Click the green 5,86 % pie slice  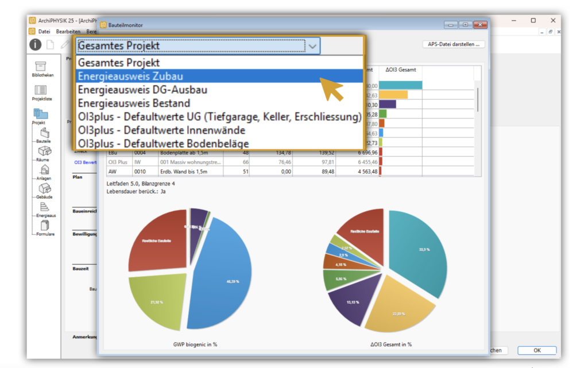point(343,279)
